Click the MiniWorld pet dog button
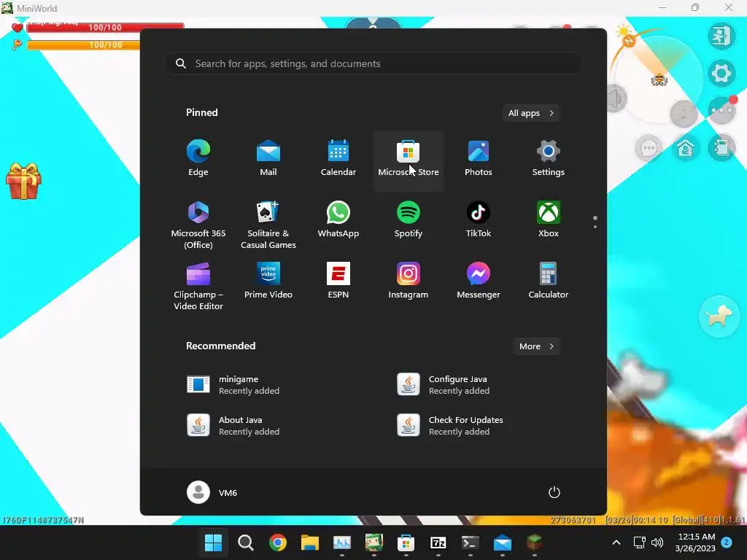The image size is (747, 560). [x=719, y=316]
